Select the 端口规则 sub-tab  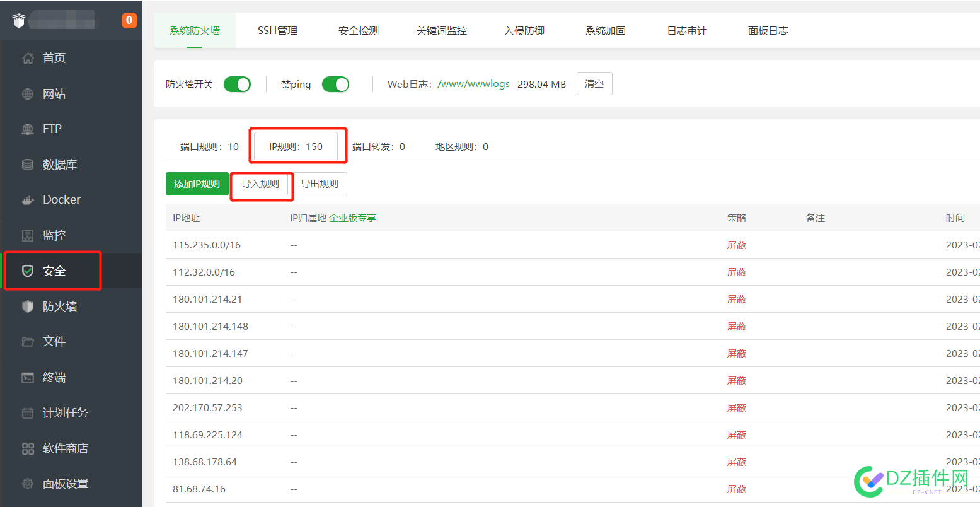coord(209,146)
